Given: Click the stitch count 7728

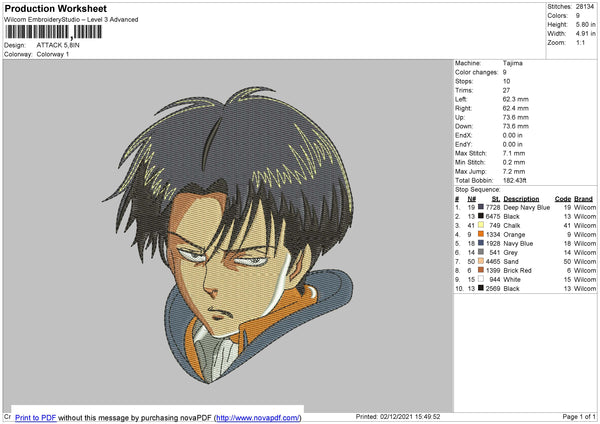Looking at the screenshot, I should 493,207.
